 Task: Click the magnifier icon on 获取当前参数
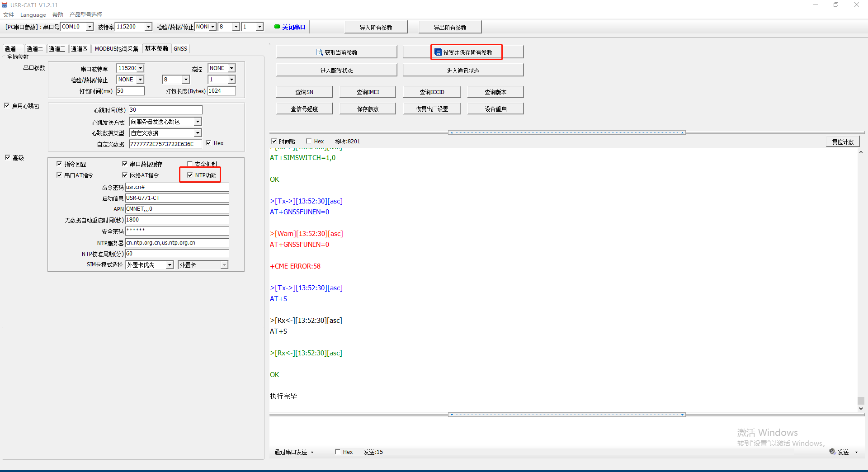pyautogui.click(x=320, y=52)
